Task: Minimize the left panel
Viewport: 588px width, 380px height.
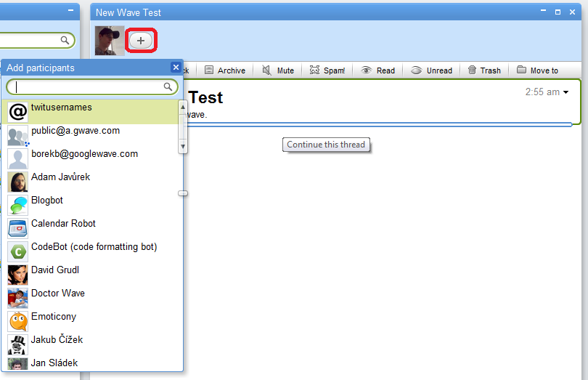Action: [70, 10]
